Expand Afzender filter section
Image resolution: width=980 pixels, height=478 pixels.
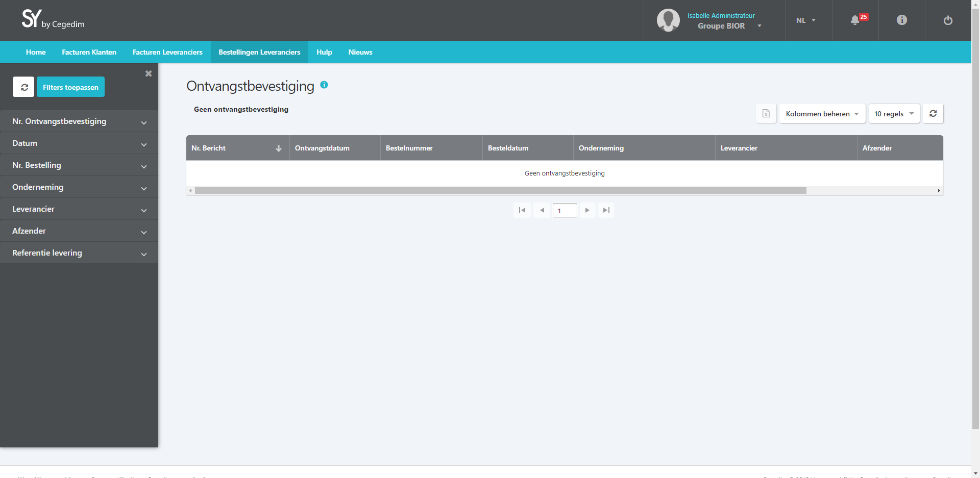(79, 231)
